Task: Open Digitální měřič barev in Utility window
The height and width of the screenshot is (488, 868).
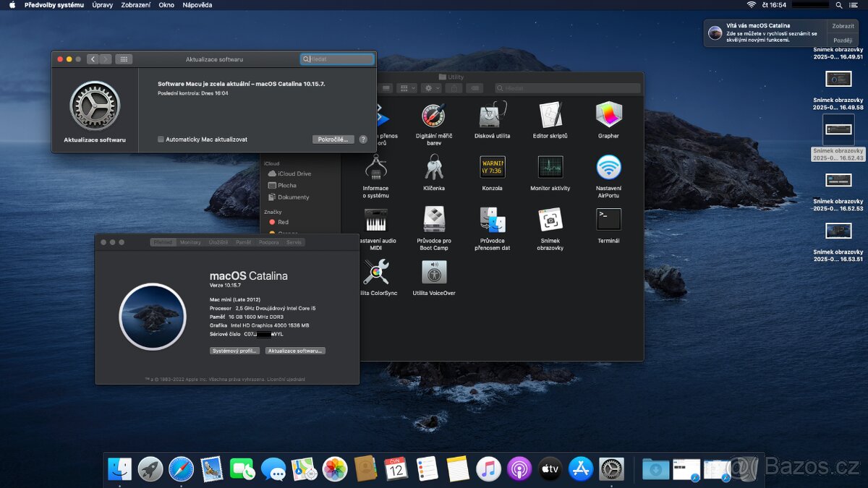Action: [x=433, y=115]
